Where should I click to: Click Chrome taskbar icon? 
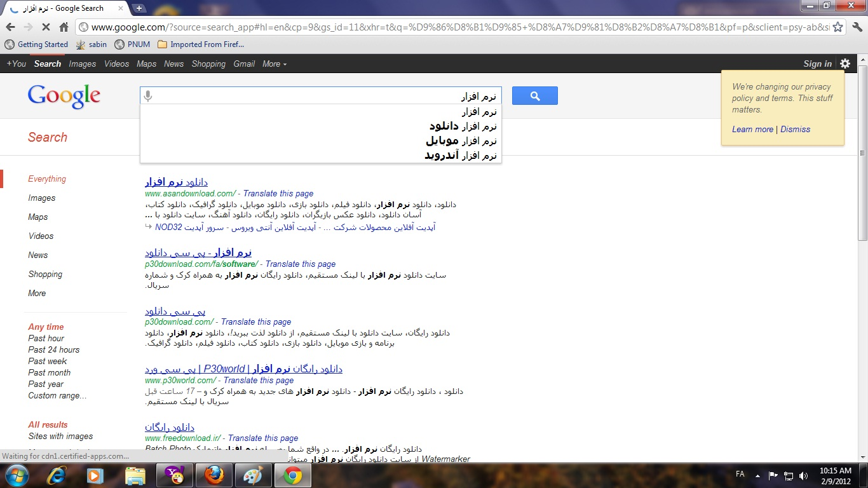(x=292, y=475)
